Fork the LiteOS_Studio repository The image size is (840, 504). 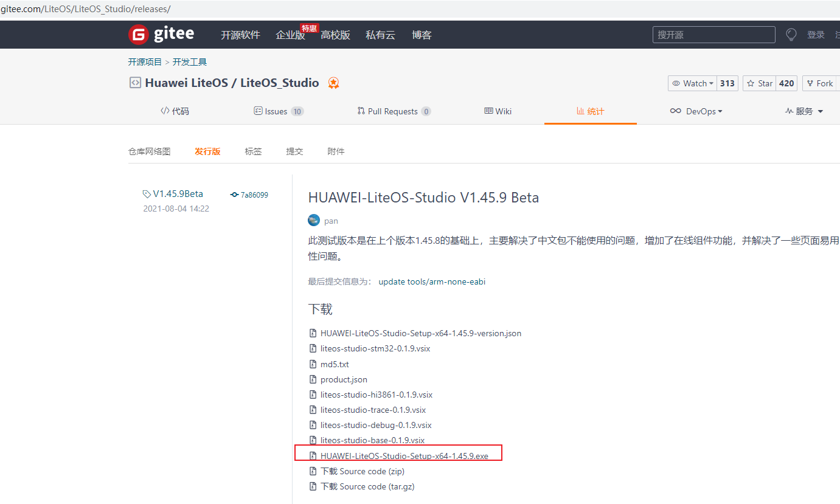[820, 83]
